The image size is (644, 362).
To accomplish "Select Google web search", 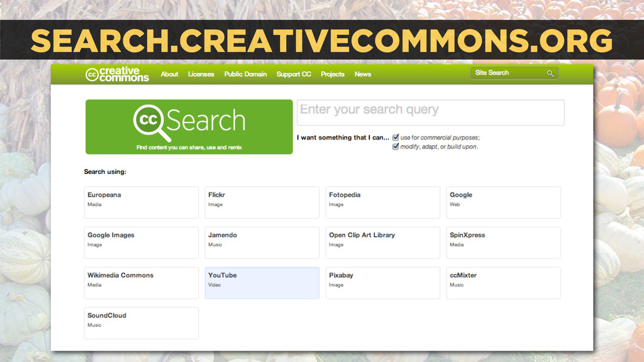I will [x=504, y=202].
